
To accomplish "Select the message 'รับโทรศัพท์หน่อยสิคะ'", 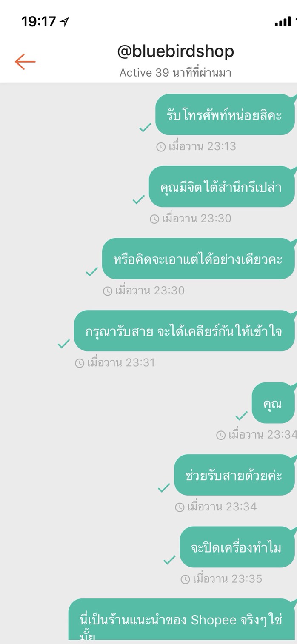I will [225, 115].
